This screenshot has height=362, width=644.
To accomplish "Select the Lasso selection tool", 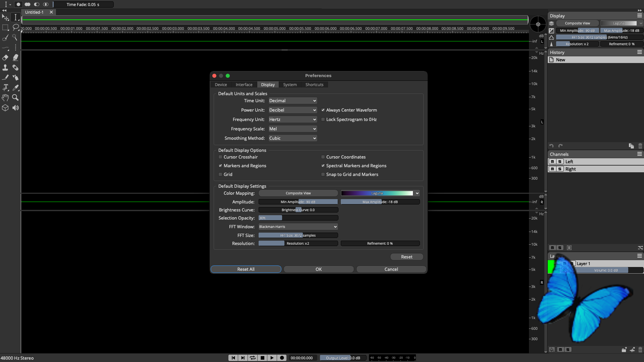I will [15, 27].
